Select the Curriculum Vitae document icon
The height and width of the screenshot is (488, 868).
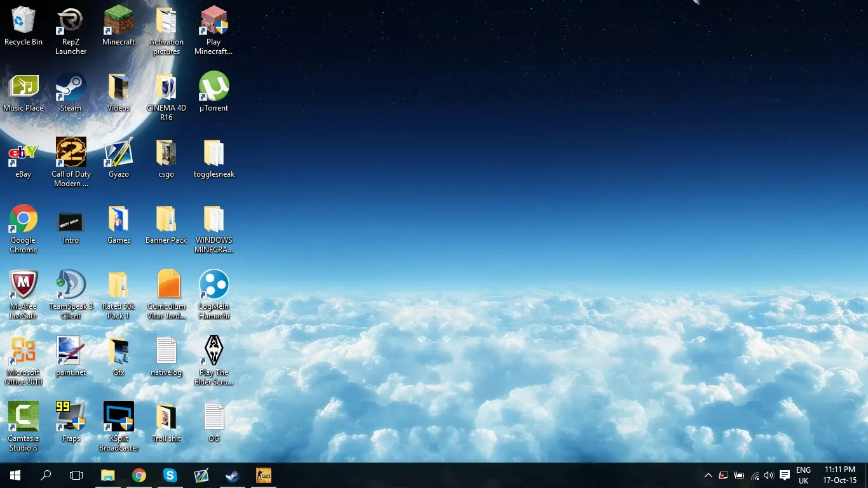(166, 295)
